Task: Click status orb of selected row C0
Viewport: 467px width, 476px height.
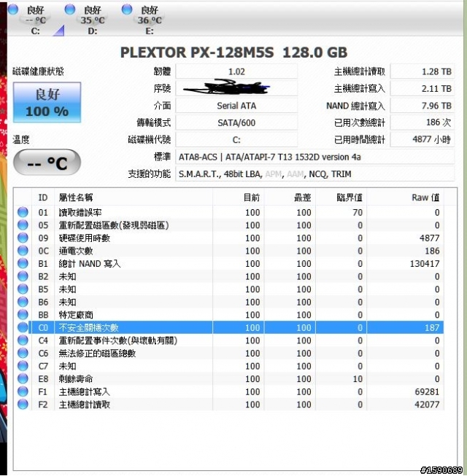Action: [x=23, y=327]
